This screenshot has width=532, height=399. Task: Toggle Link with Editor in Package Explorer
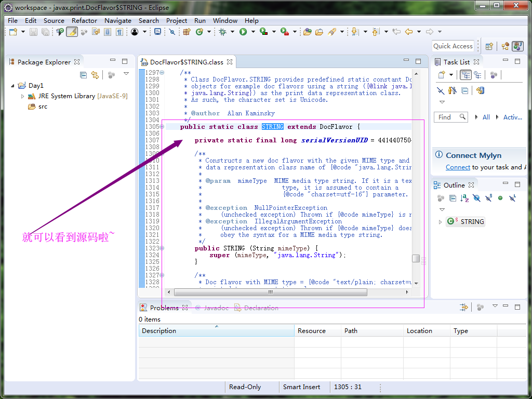95,75
